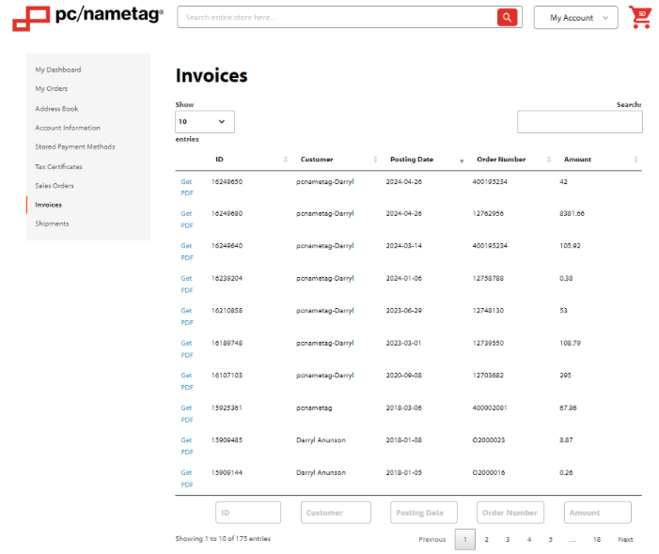Jump to page 18 of invoices

pos(596,540)
